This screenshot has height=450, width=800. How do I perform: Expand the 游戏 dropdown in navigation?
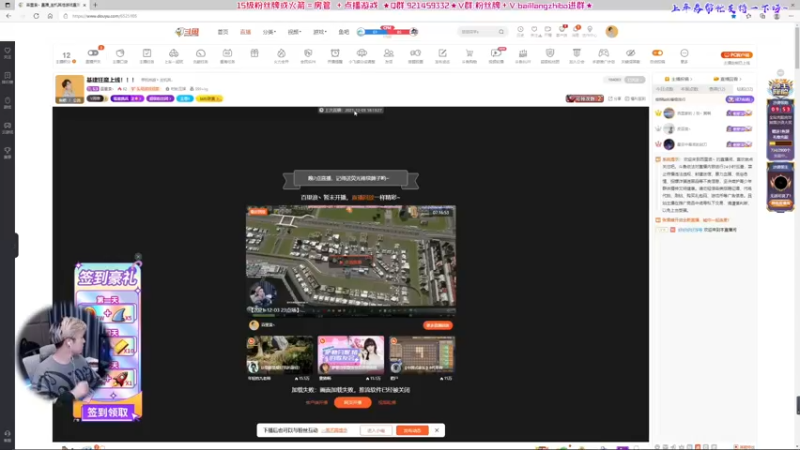[x=319, y=32]
